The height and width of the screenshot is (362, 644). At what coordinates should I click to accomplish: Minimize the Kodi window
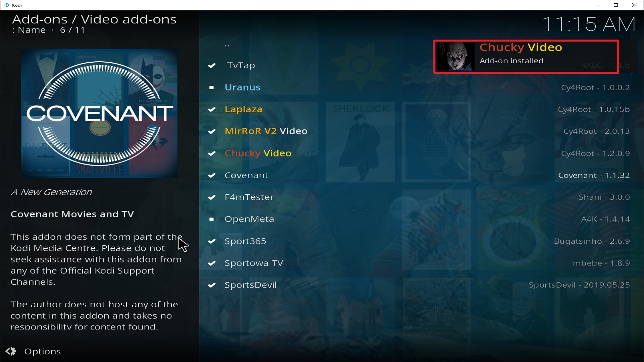(x=598, y=5)
